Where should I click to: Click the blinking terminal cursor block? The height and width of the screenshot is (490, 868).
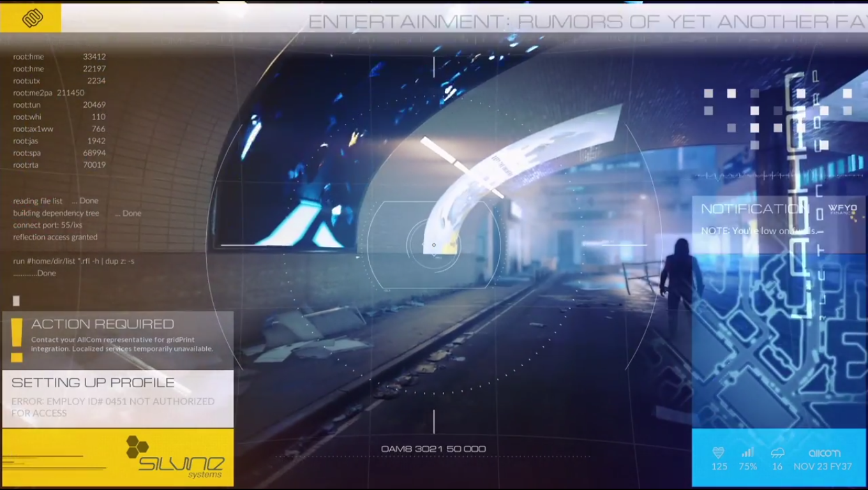tap(17, 301)
